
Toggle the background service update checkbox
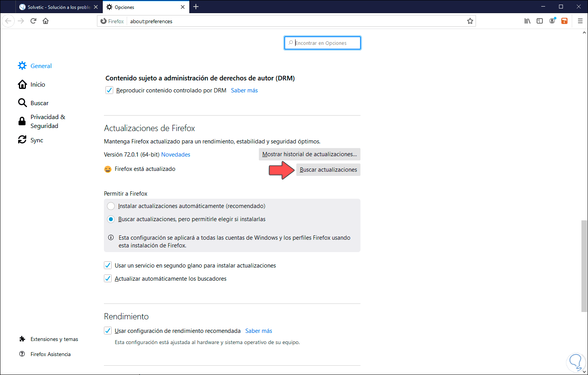(108, 266)
